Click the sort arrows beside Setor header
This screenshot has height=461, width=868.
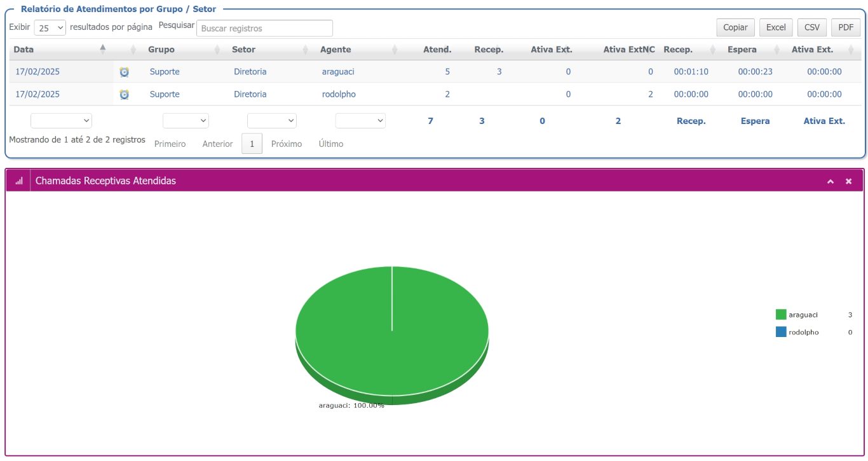306,50
